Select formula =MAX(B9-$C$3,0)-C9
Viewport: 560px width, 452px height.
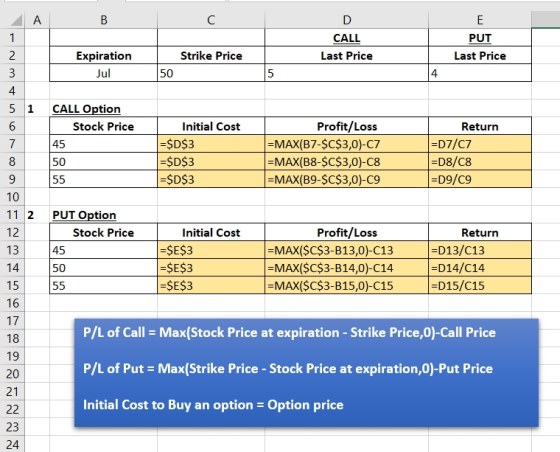click(347, 179)
